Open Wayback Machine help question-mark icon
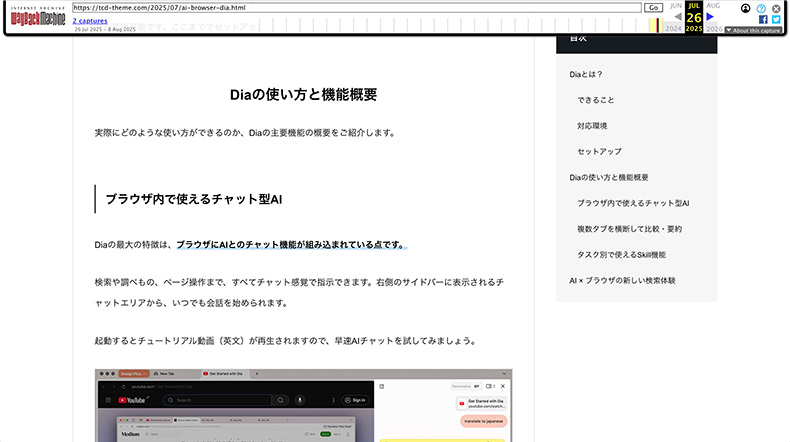 (x=761, y=8)
